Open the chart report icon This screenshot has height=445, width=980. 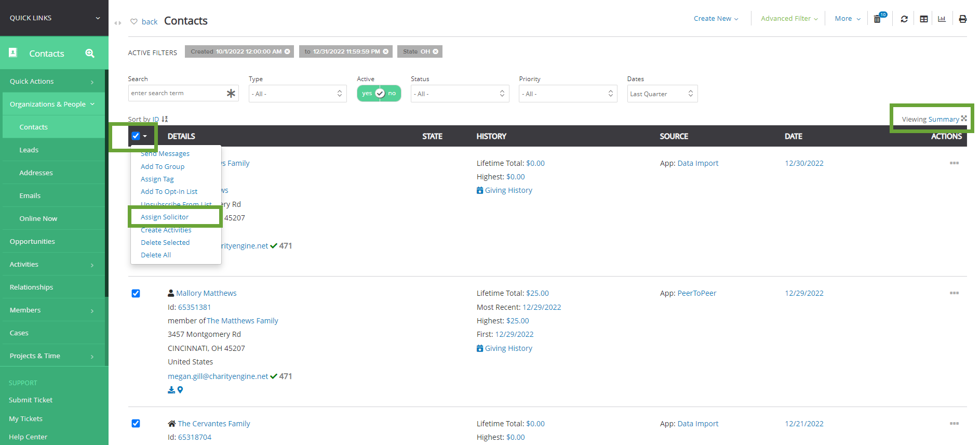coord(942,19)
